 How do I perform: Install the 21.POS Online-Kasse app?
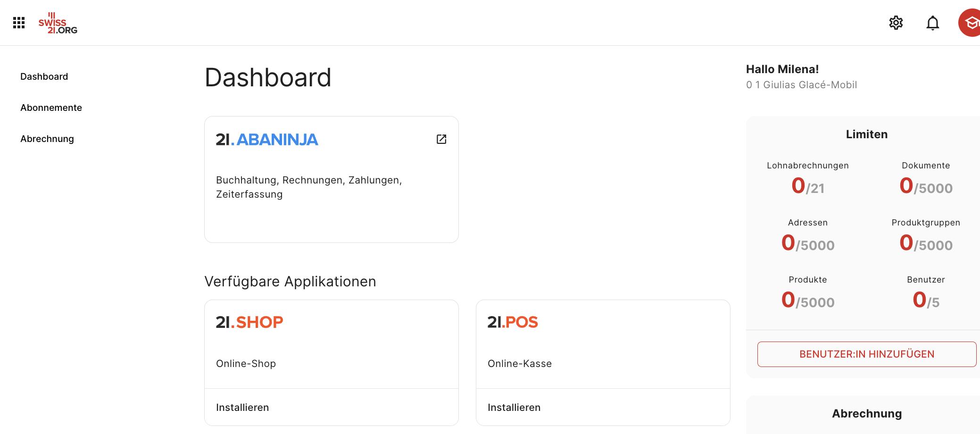514,407
